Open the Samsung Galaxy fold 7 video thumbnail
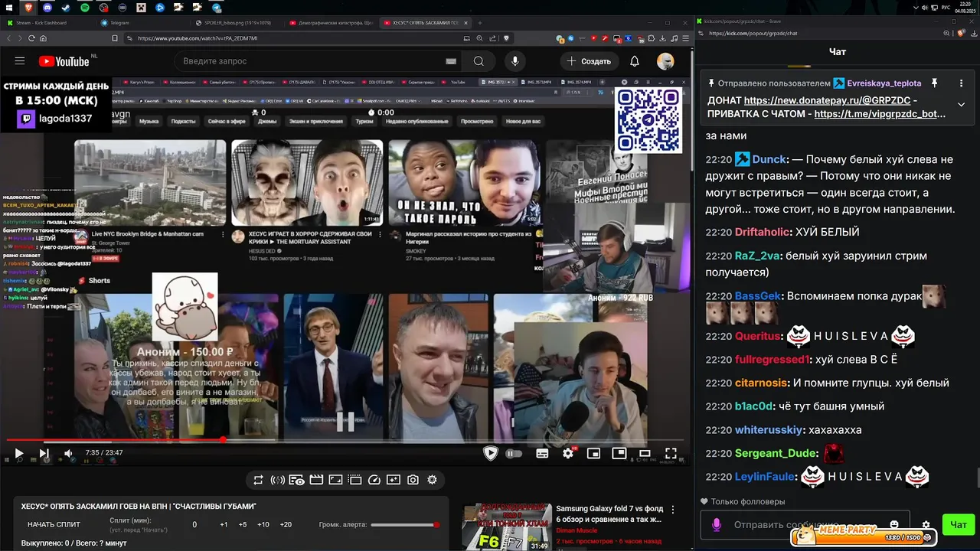The image size is (980, 551). coord(505,527)
